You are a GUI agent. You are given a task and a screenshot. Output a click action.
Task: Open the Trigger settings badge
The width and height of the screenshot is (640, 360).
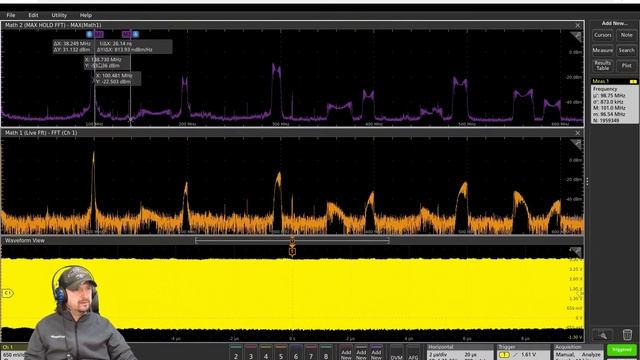(x=523, y=352)
